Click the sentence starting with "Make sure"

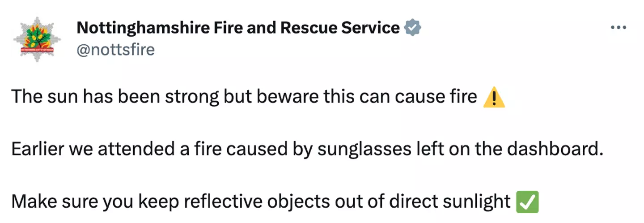click(x=260, y=202)
